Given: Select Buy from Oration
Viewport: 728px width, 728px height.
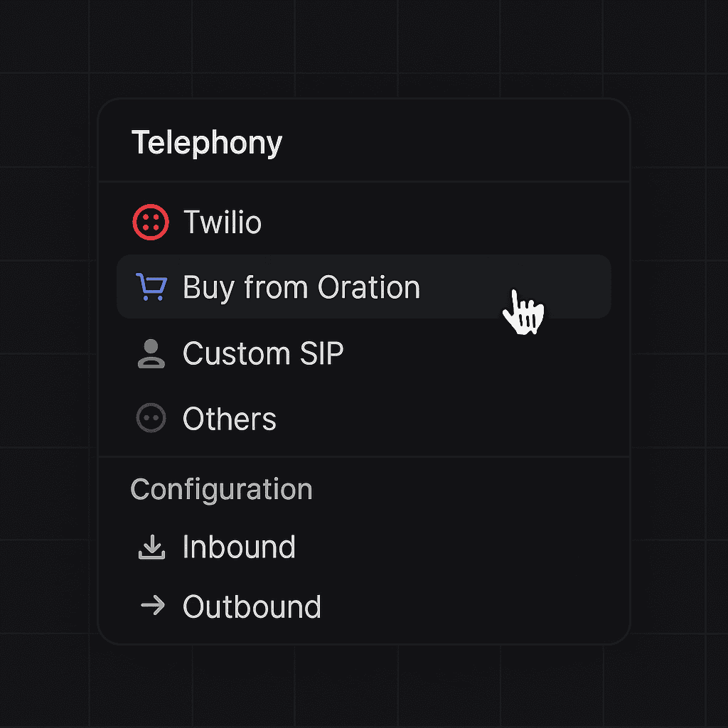Looking at the screenshot, I should (x=301, y=287).
